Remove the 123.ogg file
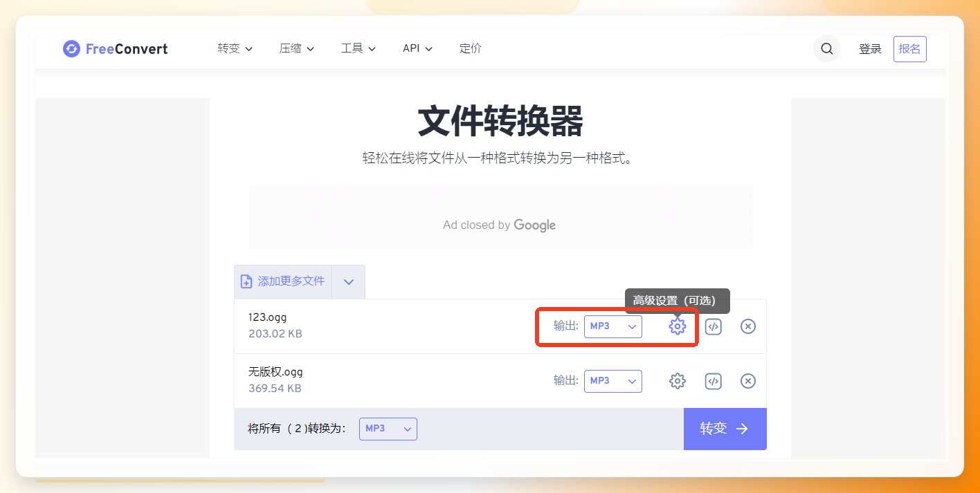 coord(748,326)
